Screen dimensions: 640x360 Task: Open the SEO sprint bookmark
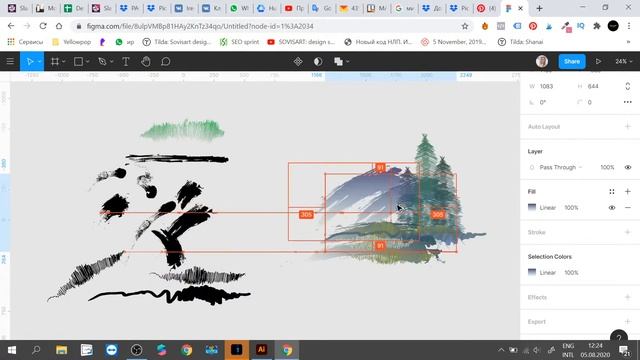coord(240,42)
